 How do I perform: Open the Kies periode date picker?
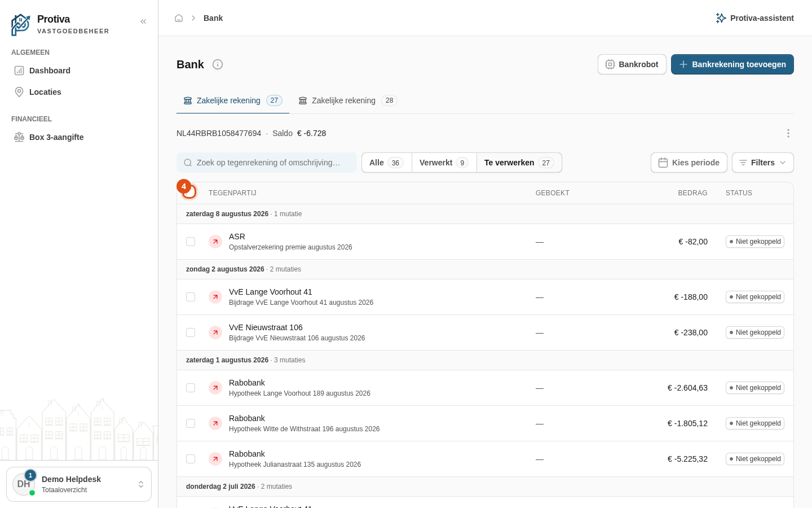click(689, 163)
